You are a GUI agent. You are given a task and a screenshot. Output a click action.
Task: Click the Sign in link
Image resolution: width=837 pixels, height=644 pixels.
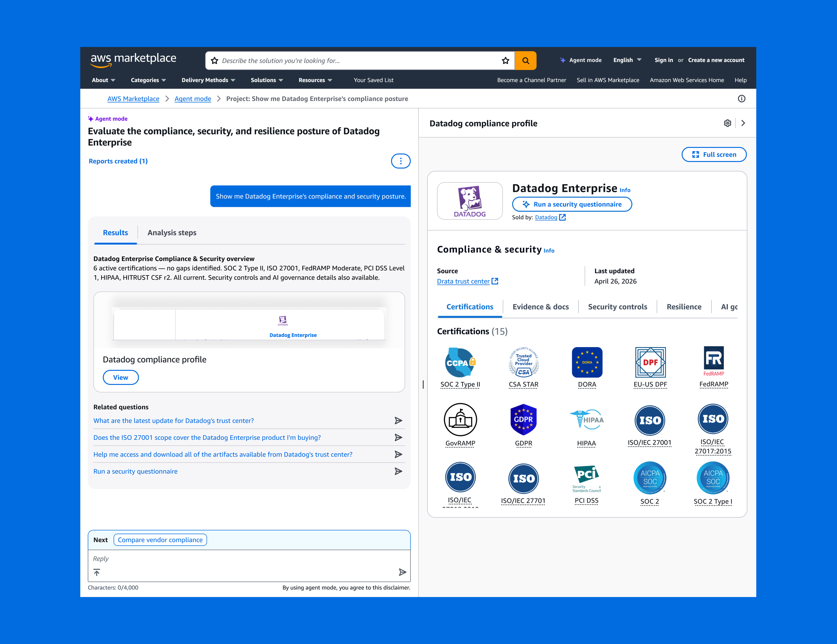click(663, 60)
